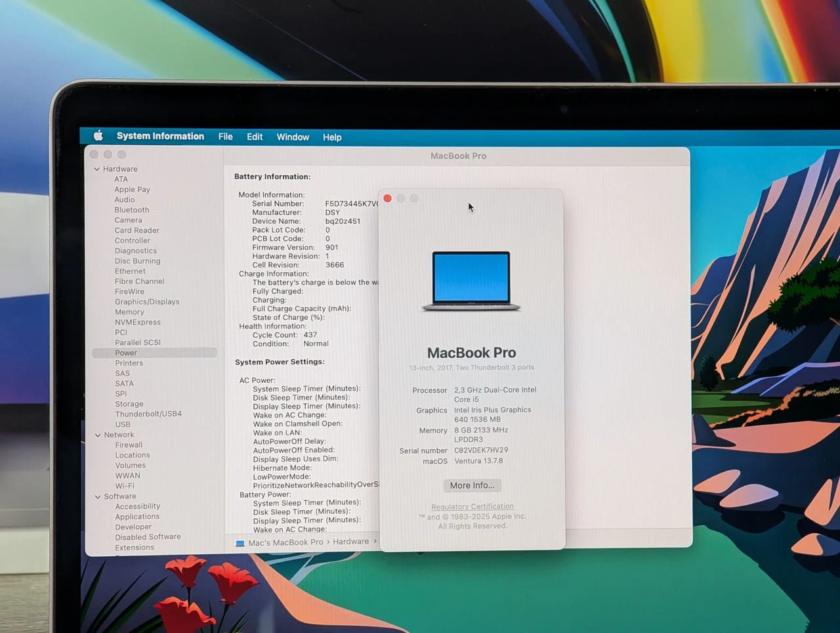Select Wi-Fi under Network
This screenshot has height=633, width=840.
(125, 486)
